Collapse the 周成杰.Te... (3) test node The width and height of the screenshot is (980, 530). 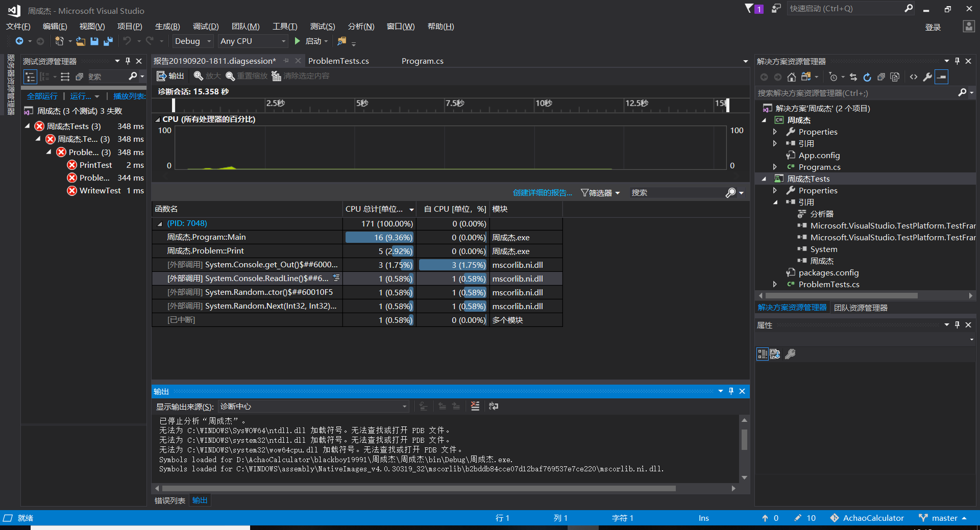pyautogui.click(x=38, y=139)
